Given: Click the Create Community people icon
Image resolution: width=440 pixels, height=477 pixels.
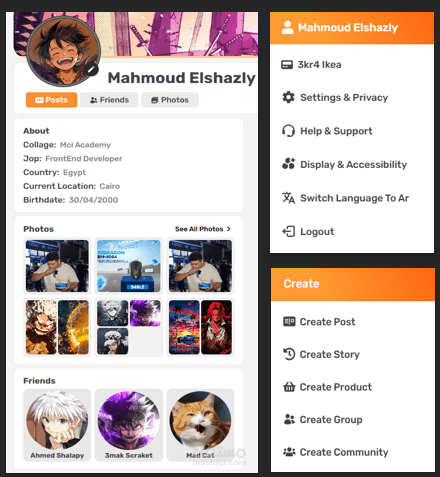Looking at the screenshot, I should click(x=289, y=452).
